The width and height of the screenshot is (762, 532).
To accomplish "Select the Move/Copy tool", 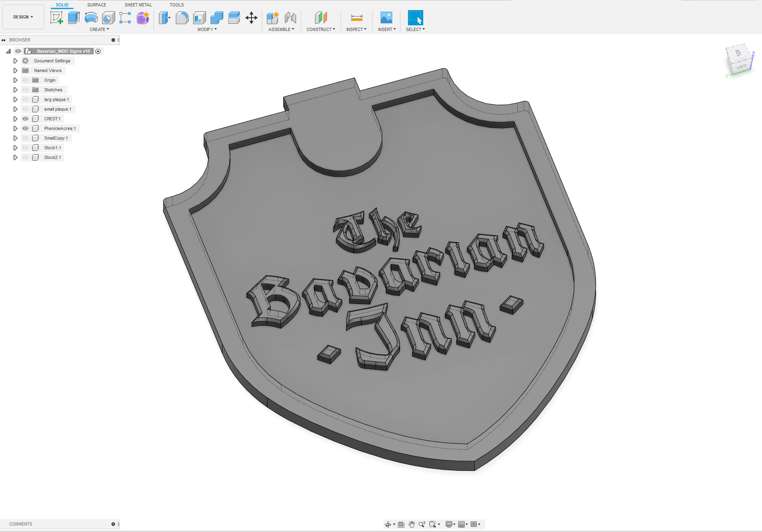I will pyautogui.click(x=251, y=18).
